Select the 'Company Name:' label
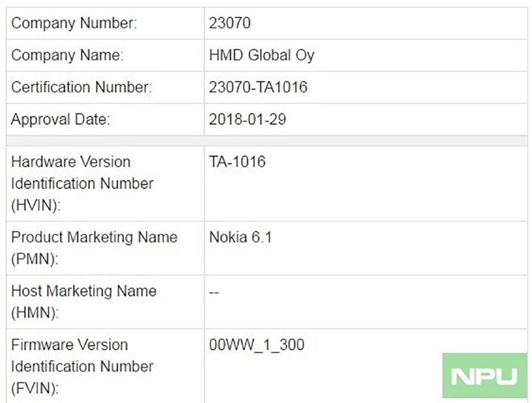 [x=67, y=55]
